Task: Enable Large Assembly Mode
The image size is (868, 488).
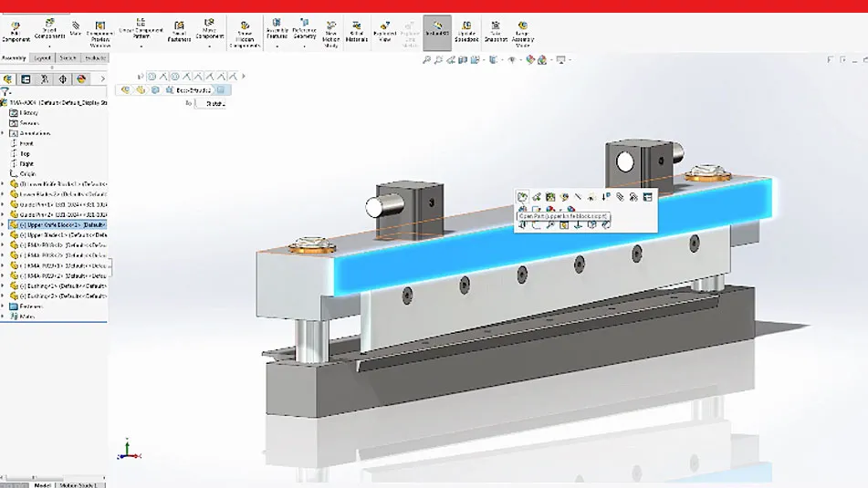Action: (x=523, y=35)
